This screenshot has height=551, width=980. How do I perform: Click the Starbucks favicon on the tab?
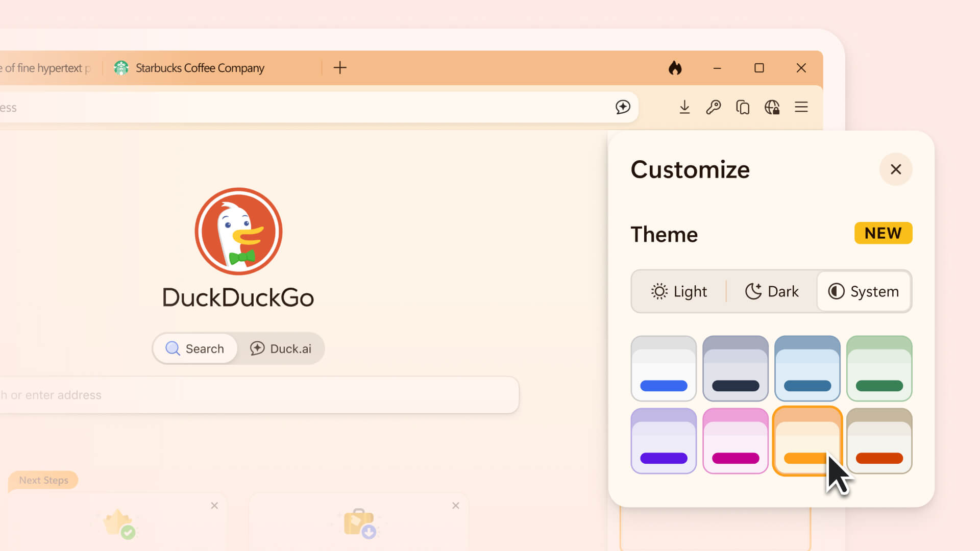point(121,67)
